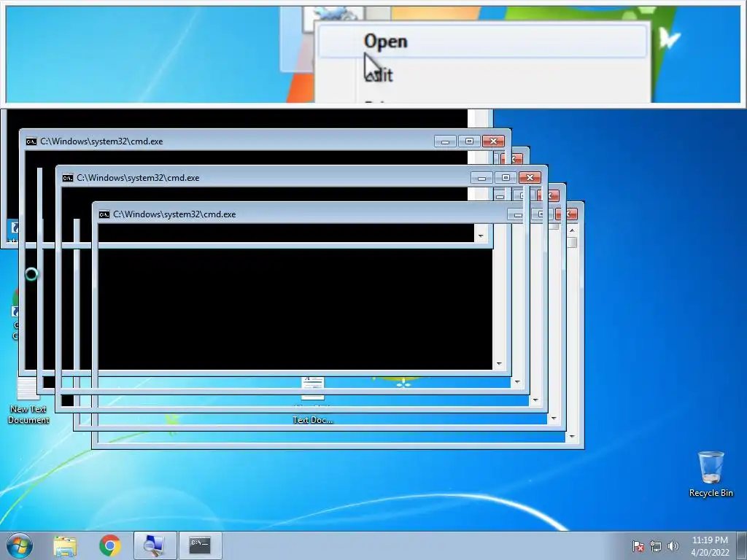747x560 pixels.
Task: Maximize the middle titled cmd.exe window
Action: click(506, 178)
